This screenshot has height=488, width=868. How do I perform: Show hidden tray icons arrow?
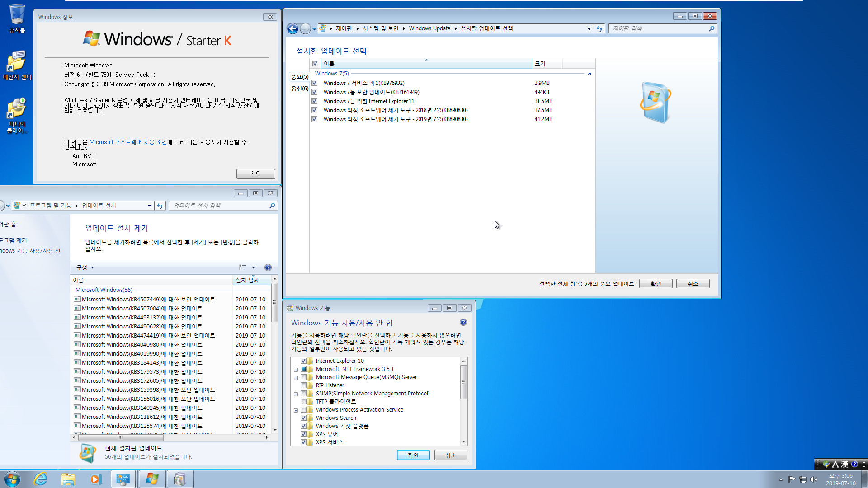tap(781, 479)
